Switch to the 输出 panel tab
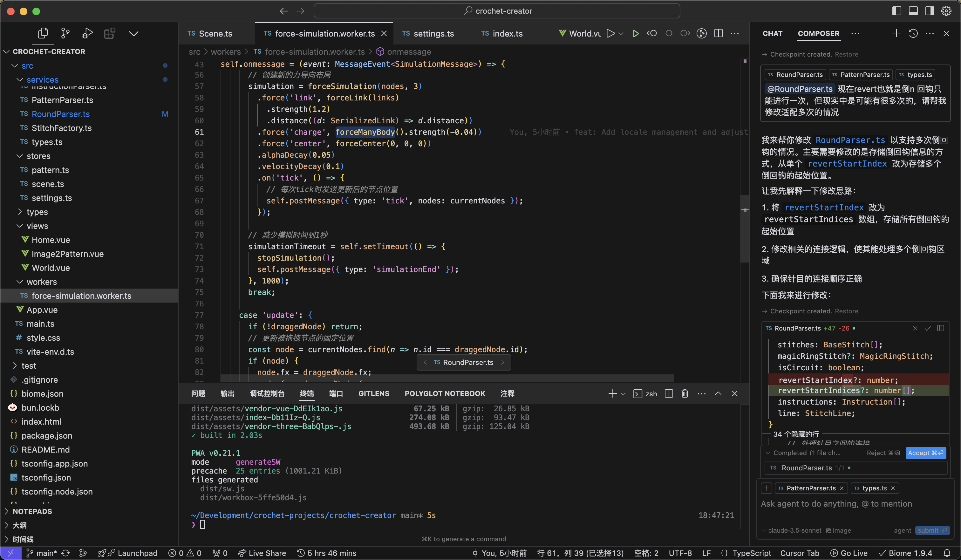The width and height of the screenshot is (961, 560). pyautogui.click(x=227, y=393)
